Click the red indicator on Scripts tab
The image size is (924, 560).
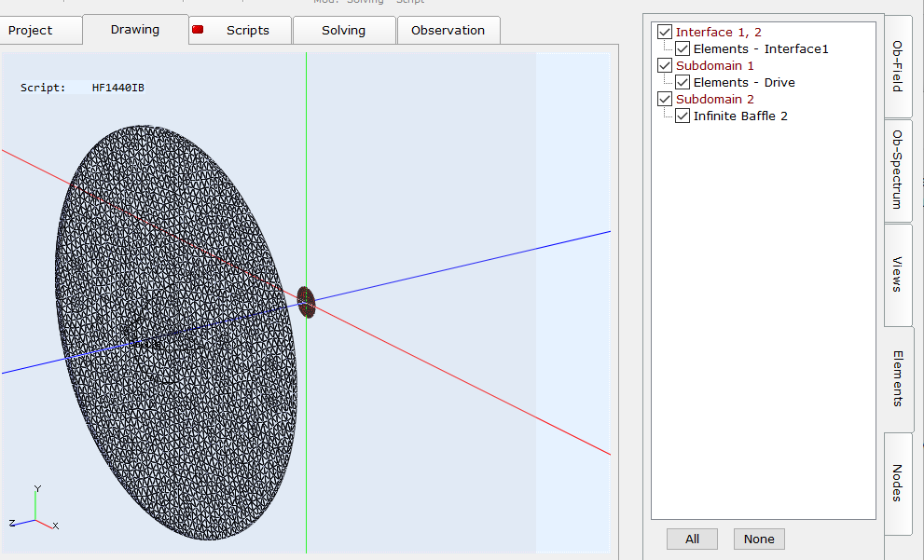coord(198,30)
